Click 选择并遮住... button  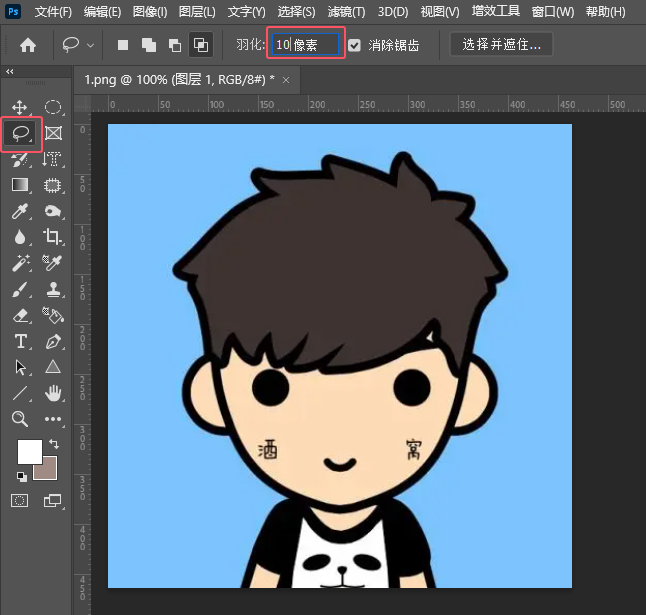pyautogui.click(x=501, y=44)
